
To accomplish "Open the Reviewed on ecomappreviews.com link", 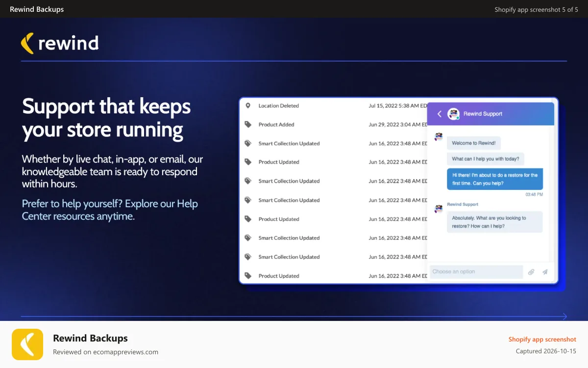I will click(105, 352).
